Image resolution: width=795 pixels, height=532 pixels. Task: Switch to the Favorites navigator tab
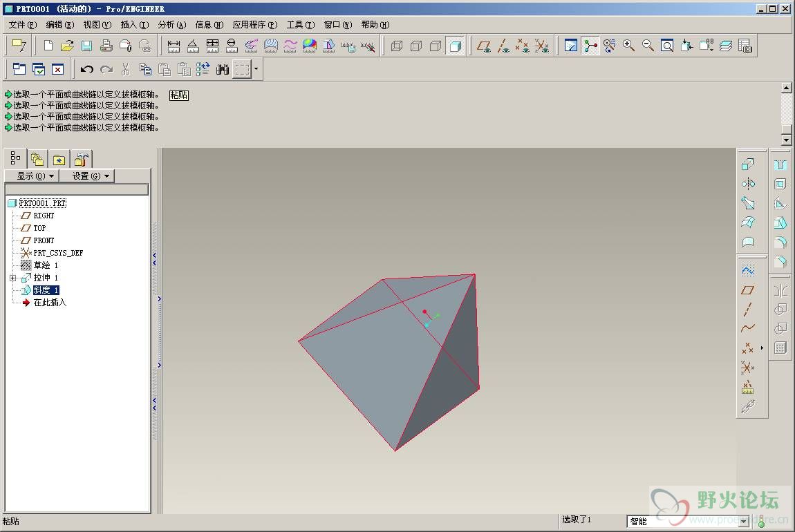click(59, 160)
